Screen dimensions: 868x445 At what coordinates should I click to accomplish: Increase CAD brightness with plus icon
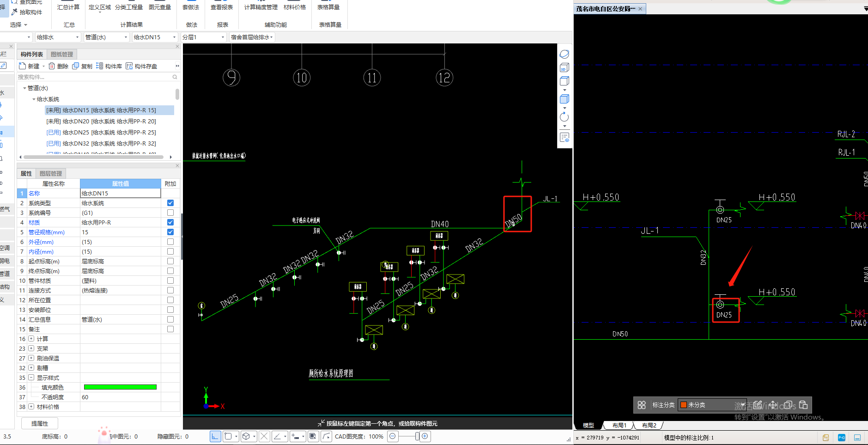425,436
